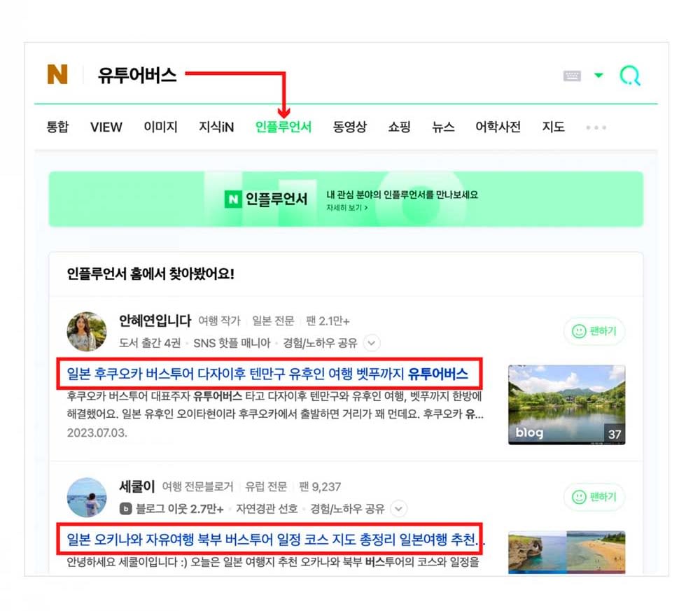The height and width of the screenshot is (611, 700).
Task: Open the 이미지 tab
Action: [160, 127]
